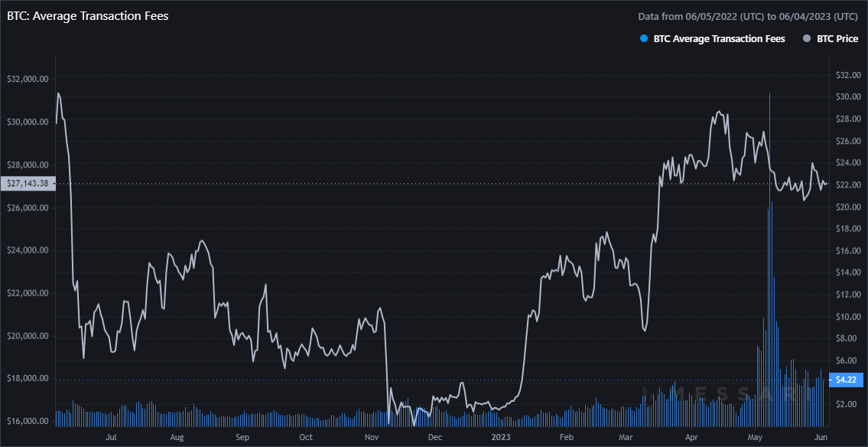The height and width of the screenshot is (447, 868).
Task: Click the Nov label on the time axis
Action: tap(371, 436)
